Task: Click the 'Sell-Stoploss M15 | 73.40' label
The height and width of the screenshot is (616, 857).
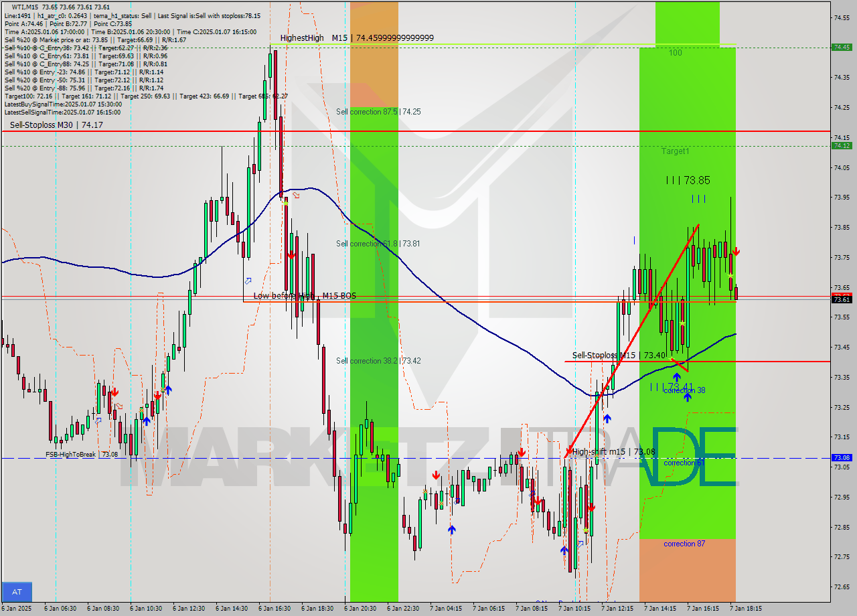Action: click(619, 356)
